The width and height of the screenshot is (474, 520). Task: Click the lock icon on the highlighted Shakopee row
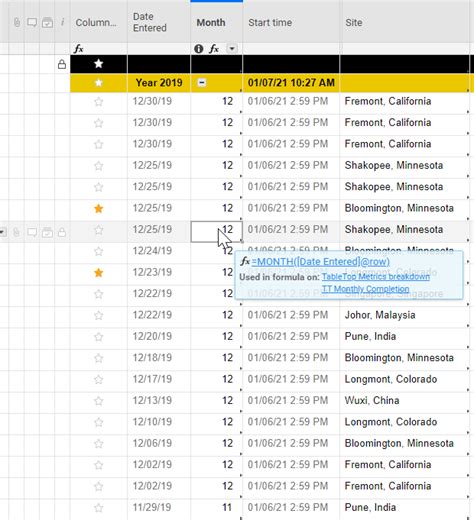click(x=62, y=232)
